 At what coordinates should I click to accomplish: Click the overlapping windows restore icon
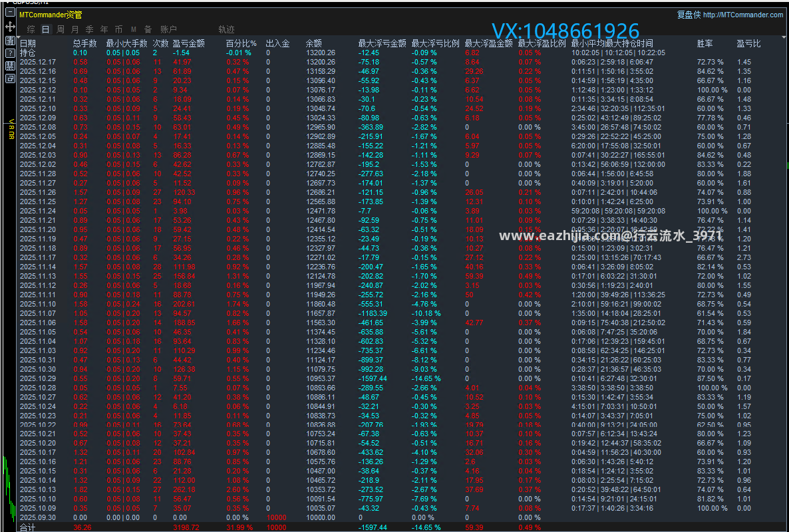tap(10, 79)
